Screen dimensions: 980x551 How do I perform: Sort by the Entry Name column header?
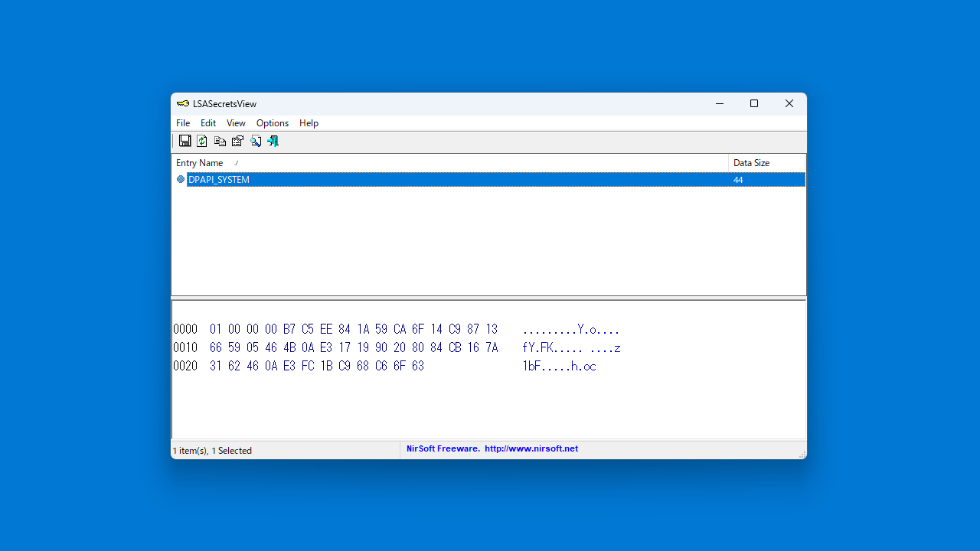tap(450, 163)
